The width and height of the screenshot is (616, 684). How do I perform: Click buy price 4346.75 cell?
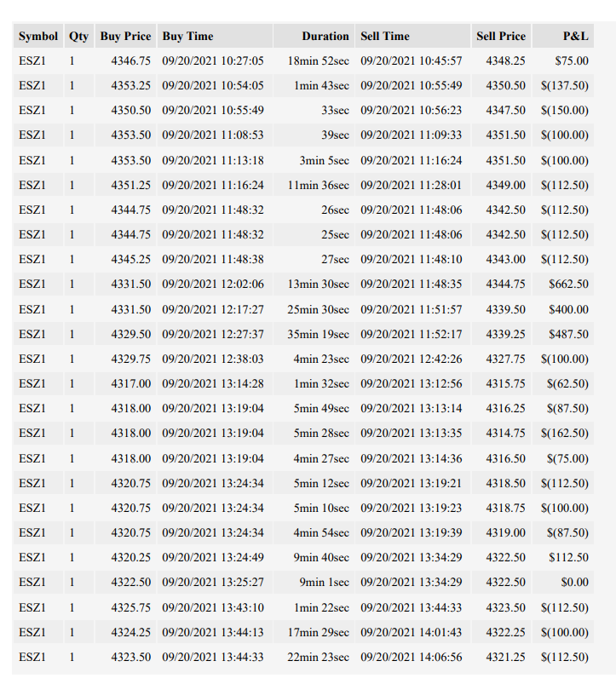tap(125, 60)
